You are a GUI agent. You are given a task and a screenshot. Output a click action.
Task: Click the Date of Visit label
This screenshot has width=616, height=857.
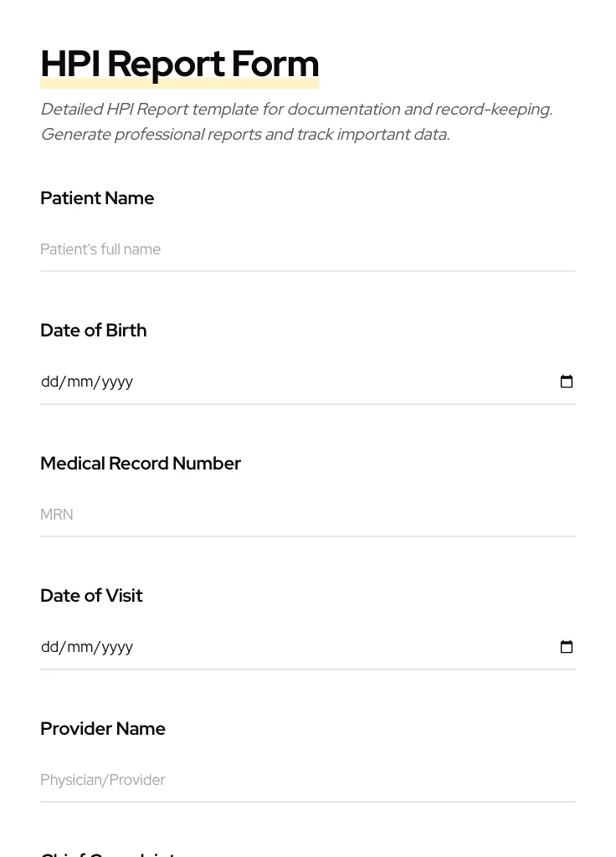click(x=91, y=596)
